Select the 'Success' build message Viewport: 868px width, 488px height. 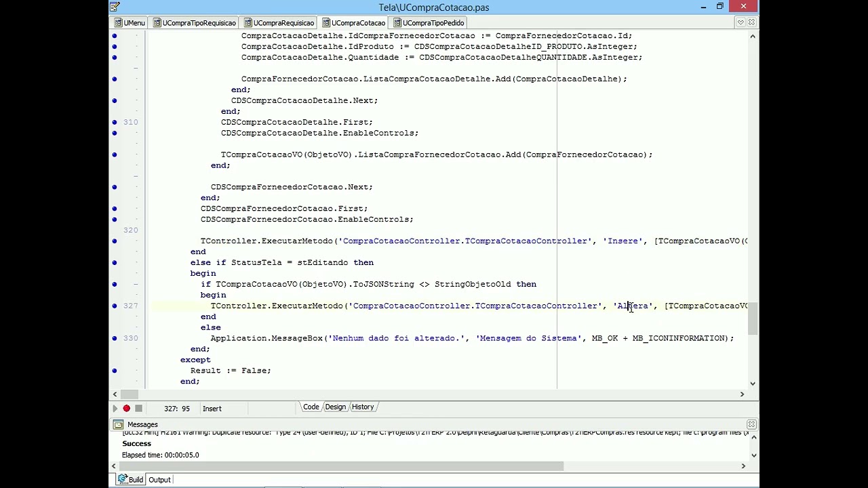tap(136, 444)
